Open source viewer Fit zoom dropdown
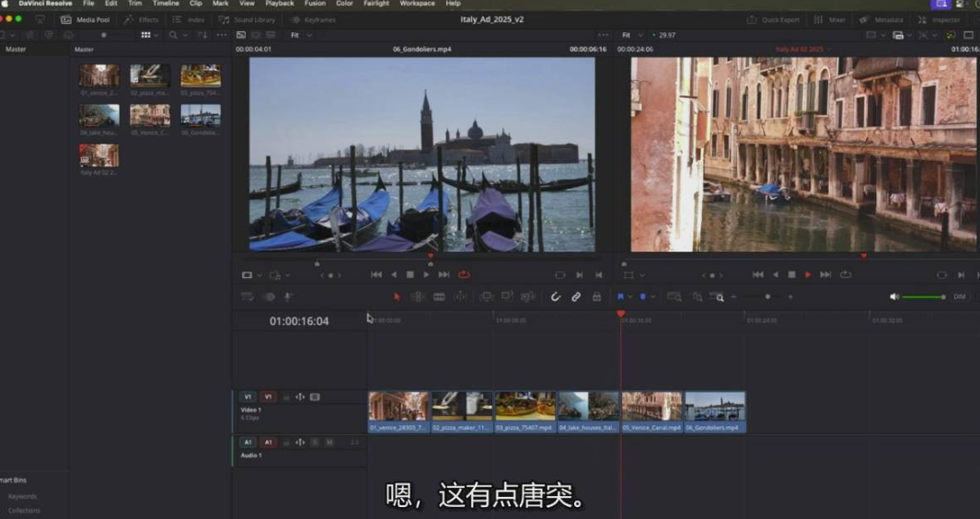The image size is (980, 519). click(x=301, y=35)
